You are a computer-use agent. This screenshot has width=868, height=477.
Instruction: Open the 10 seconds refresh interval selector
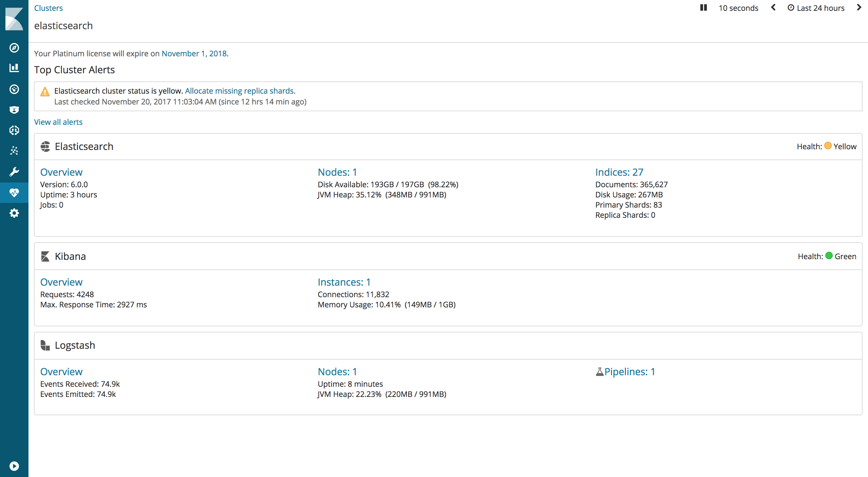pos(738,7)
